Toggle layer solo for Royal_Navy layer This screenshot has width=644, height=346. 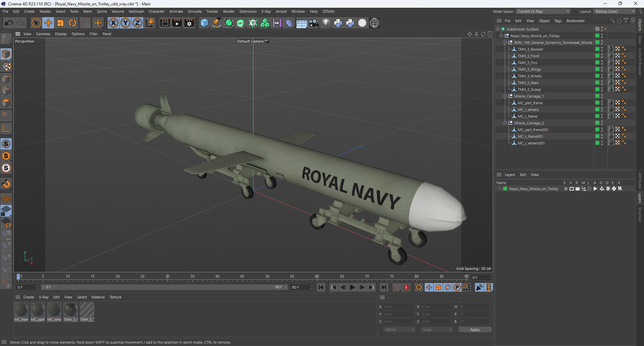(x=566, y=189)
